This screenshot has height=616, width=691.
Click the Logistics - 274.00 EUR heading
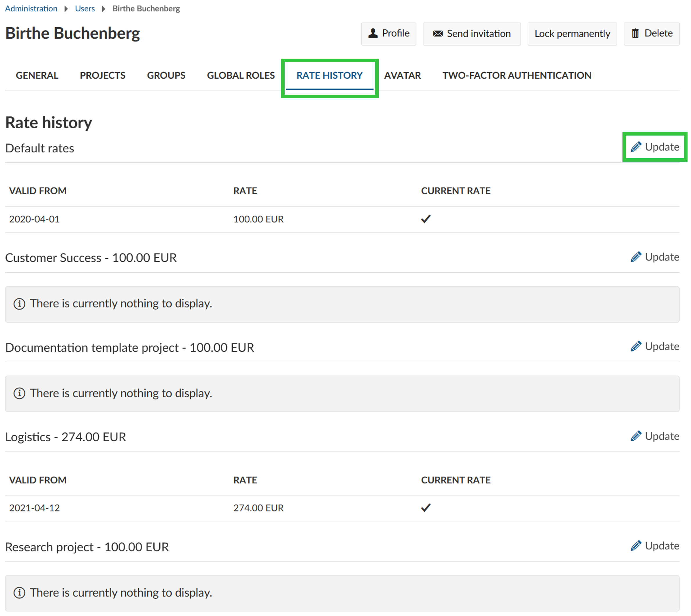click(66, 437)
